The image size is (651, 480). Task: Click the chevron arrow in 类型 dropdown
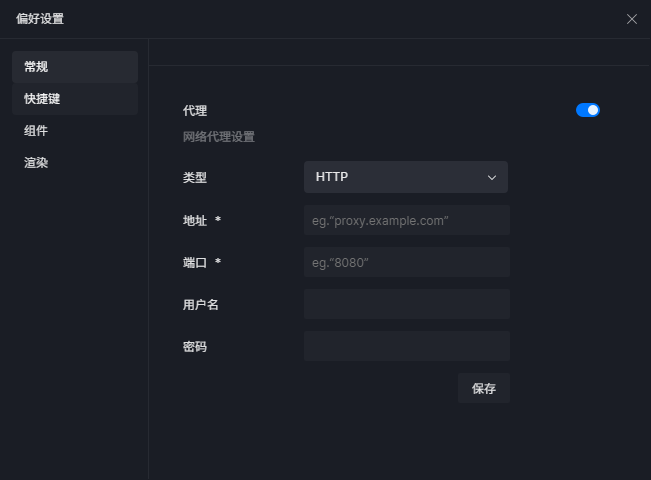point(492,178)
